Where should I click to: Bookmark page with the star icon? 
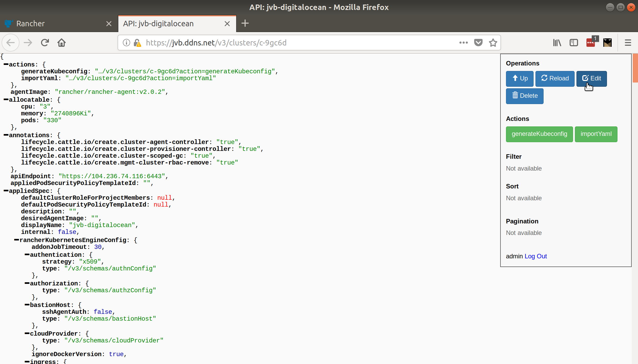(x=493, y=43)
